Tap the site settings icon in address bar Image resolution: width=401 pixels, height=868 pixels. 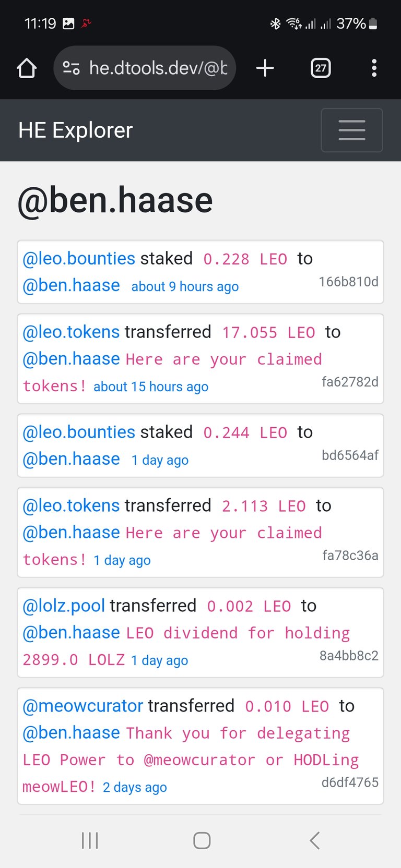click(71, 68)
